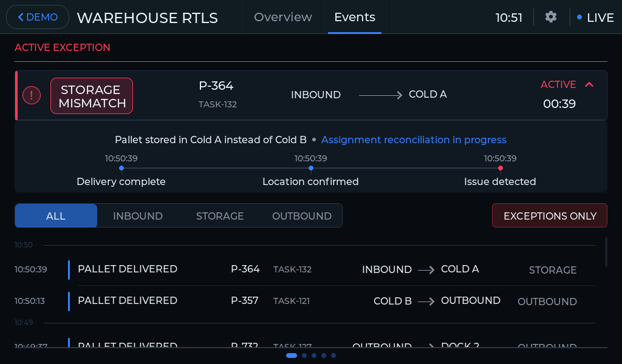This screenshot has width=622, height=364.
Task: Select the last page indicator dot
Action: tap(333, 356)
